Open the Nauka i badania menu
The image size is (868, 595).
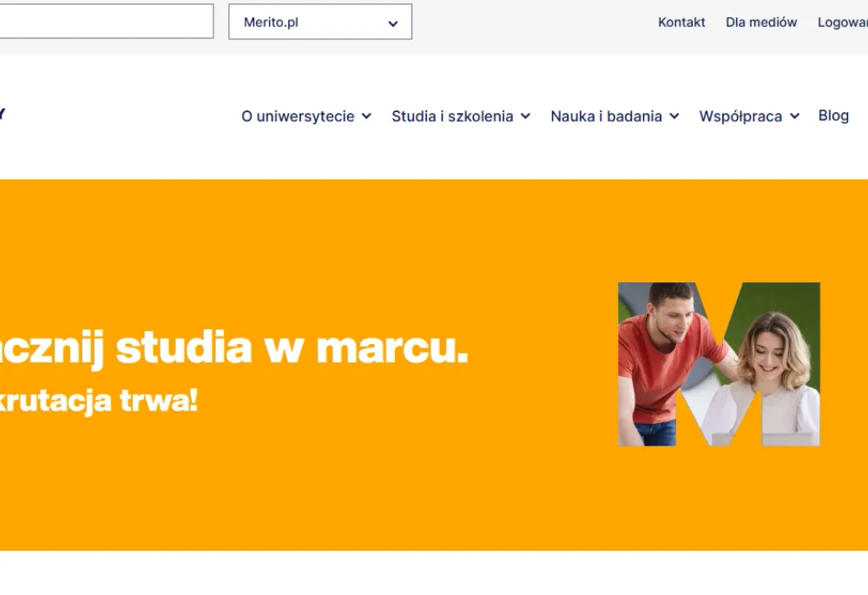pos(608,116)
